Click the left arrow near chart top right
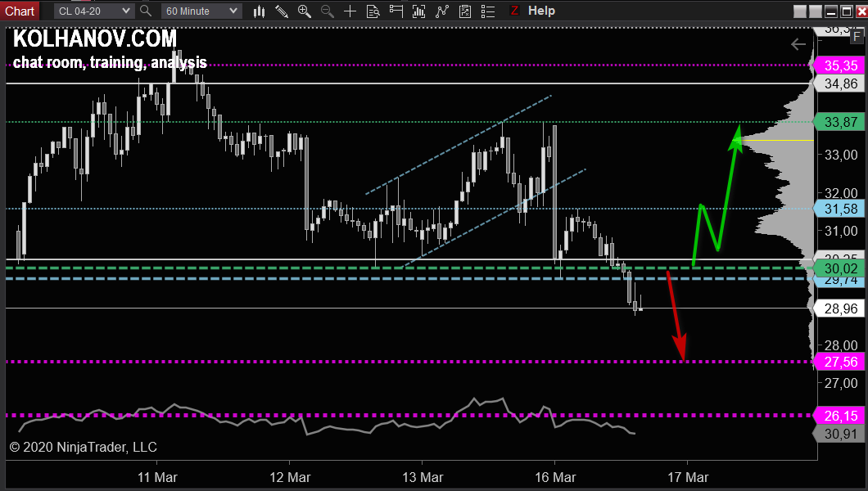Screen dimensions: 868x491 (798, 44)
